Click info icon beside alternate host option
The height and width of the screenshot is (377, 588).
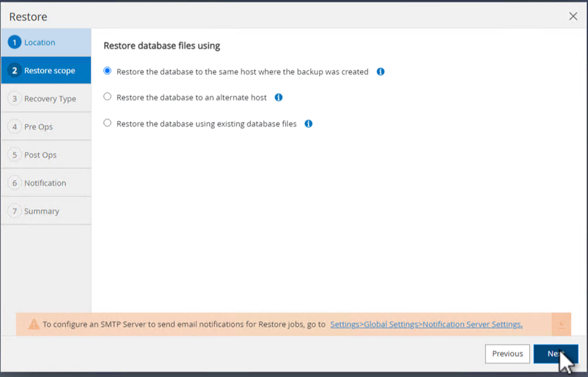tap(278, 97)
